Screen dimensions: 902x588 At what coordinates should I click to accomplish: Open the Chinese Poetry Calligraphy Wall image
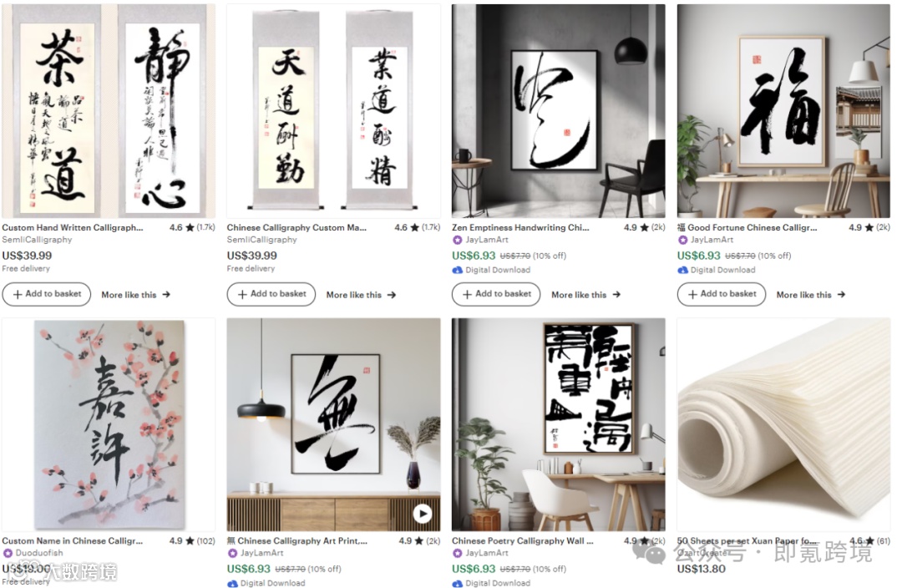(x=559, y=424)
